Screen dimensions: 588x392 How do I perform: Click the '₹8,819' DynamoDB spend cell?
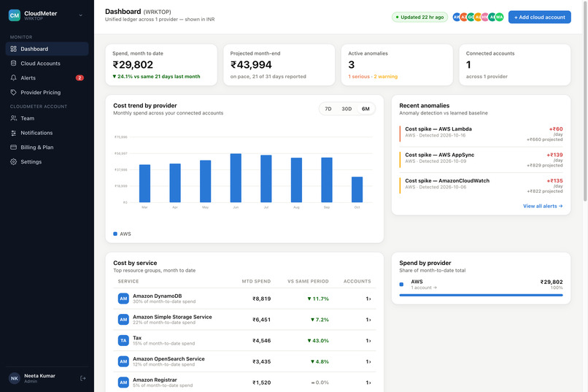point(261,299)
